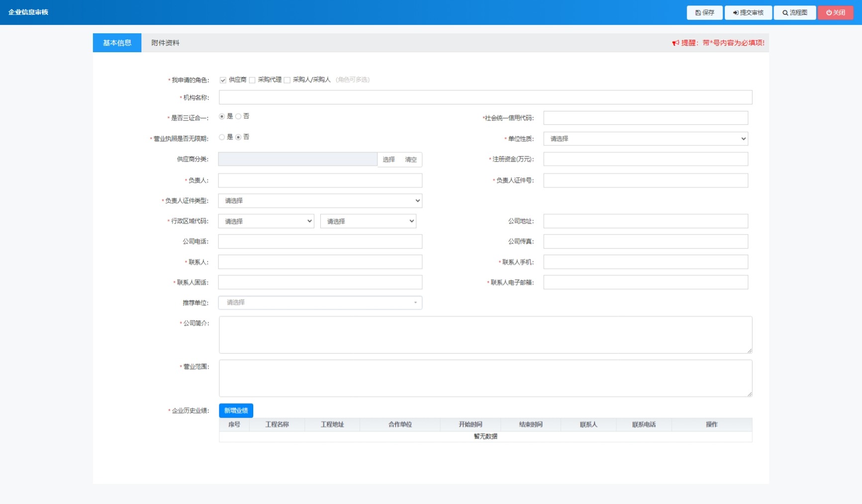The width and height of the screenshot is (862, 504).
Task: Focus the 负责人 input field
Action: coord(320,180)
